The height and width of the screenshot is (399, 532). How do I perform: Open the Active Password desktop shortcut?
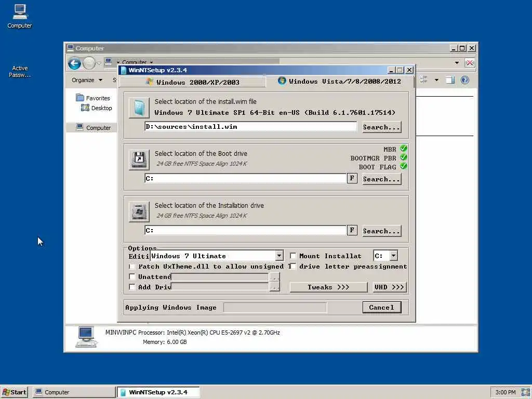(x=20, y=72)
